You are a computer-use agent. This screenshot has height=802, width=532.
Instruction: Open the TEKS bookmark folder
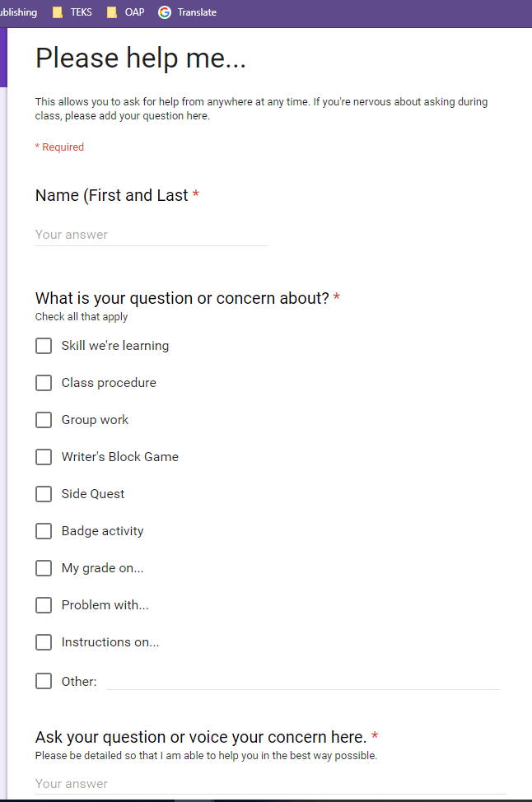(x=72, y=12)
